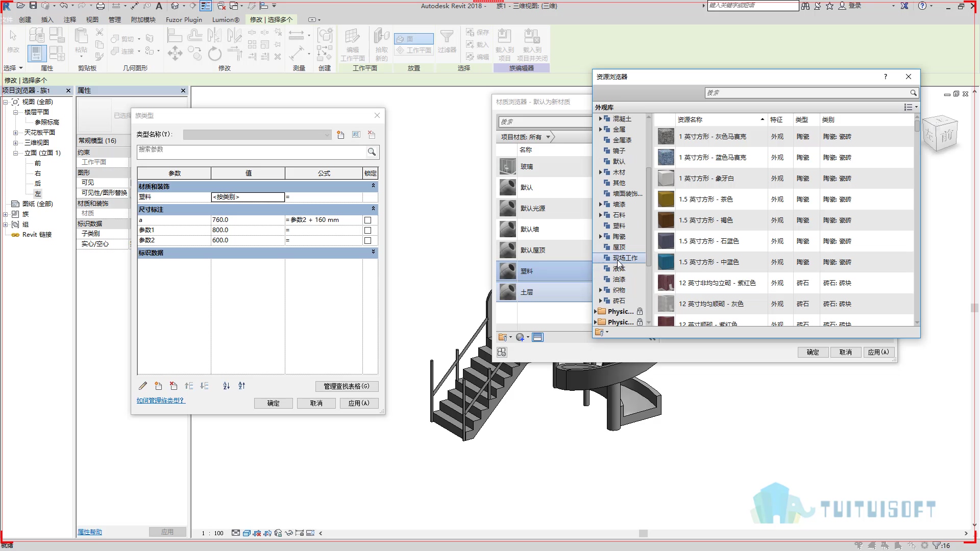Toggle lock checkbox for 参数2

[x=367, y=240]
